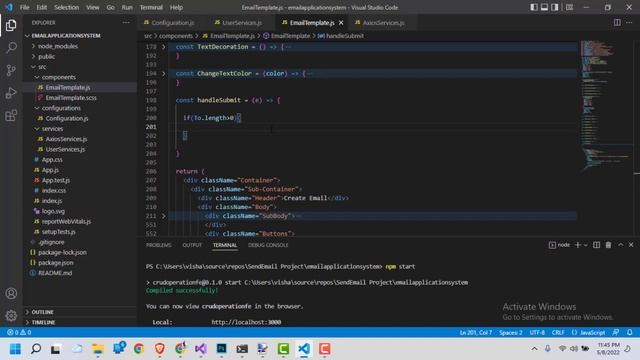The image size is (640, 360).
Task: Add a new terminal with plus icon
Action: point(578,245)
